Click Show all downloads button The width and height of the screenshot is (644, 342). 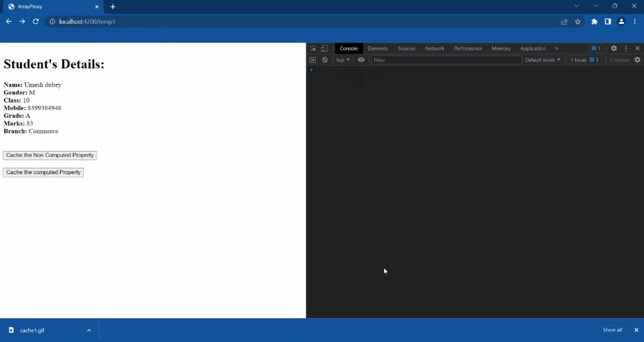pyautogui.click(x=612, y=330)
